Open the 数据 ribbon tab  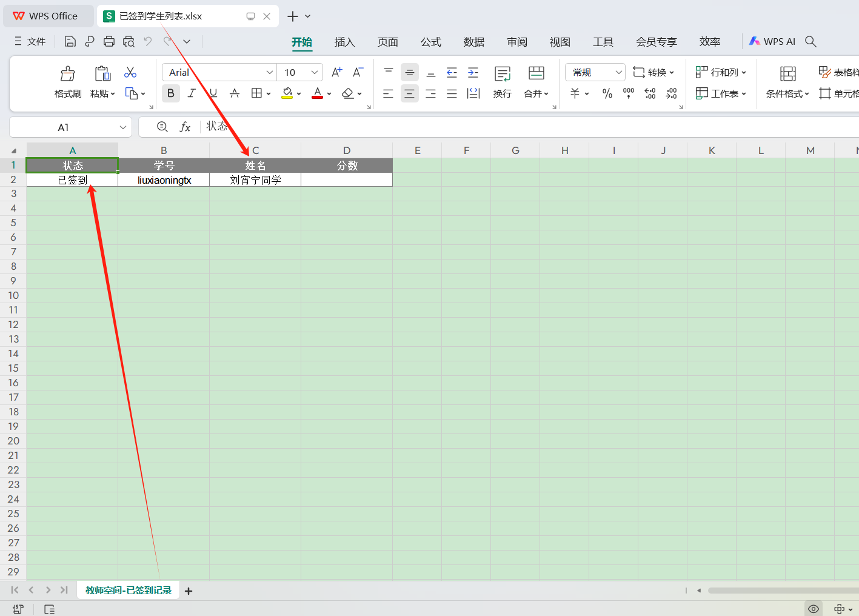click(x=473, y=42)
